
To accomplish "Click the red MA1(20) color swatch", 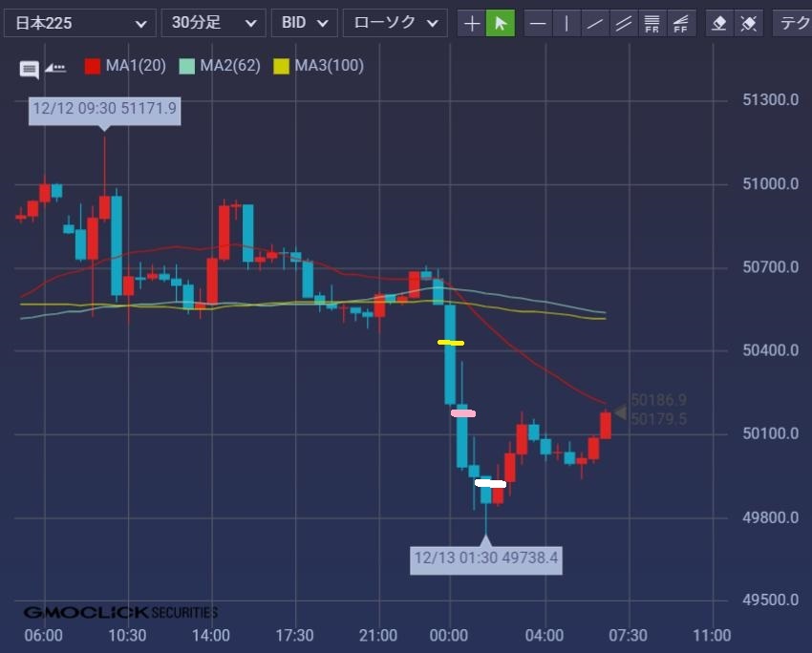I will 93,66.
